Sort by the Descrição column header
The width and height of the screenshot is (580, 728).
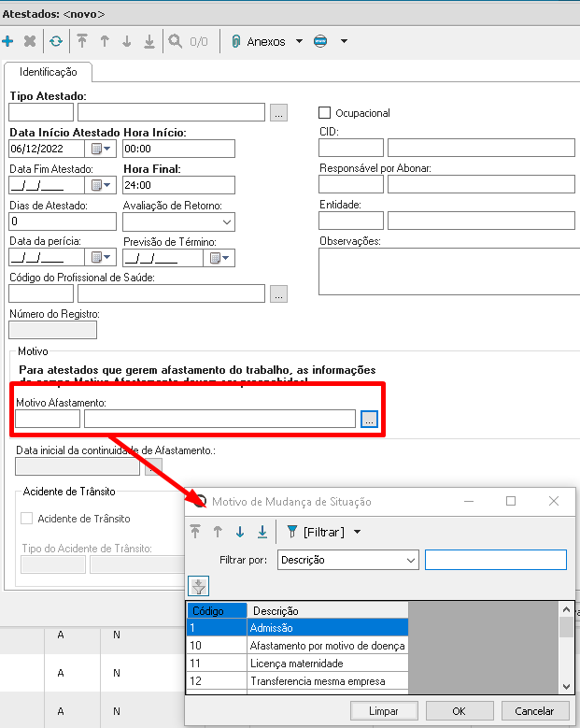point(328,610)
